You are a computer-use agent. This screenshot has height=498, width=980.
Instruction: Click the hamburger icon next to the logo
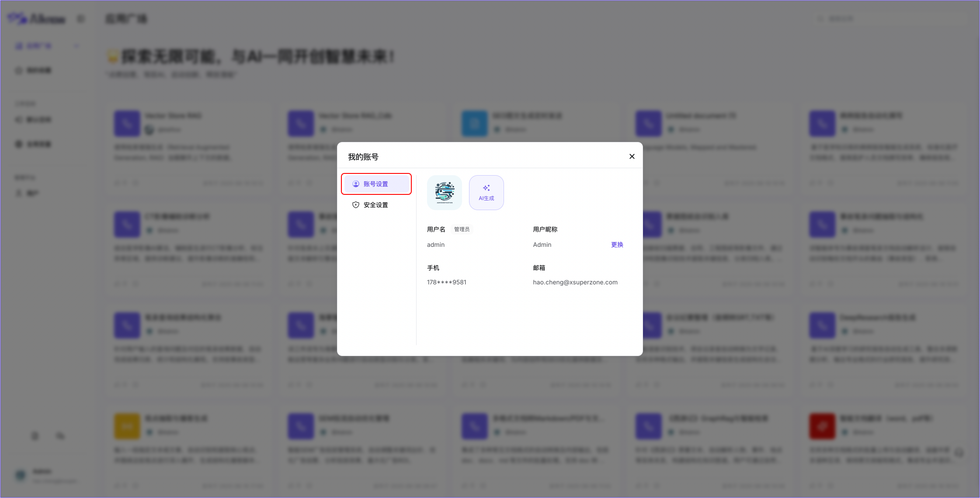tap(80, 19)
